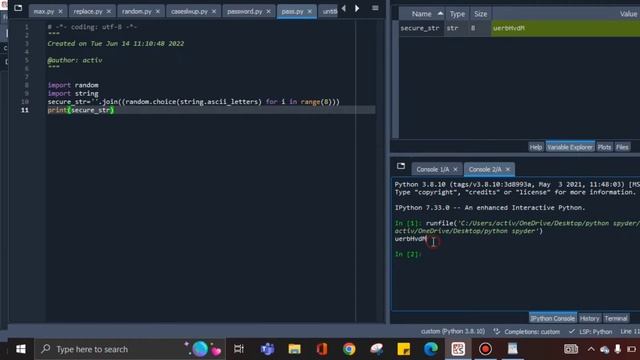Click LSP: Python status entry
640x360 pixels.
(x=591, y=331)
